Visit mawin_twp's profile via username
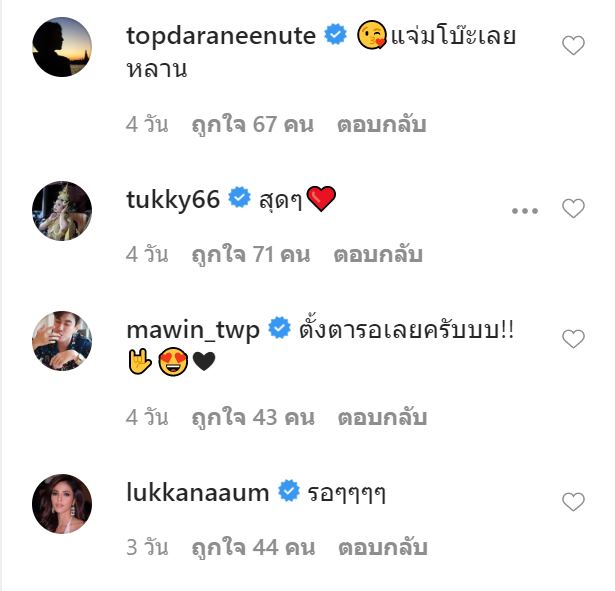Screen dimensions: 615x591 [193, 328]
